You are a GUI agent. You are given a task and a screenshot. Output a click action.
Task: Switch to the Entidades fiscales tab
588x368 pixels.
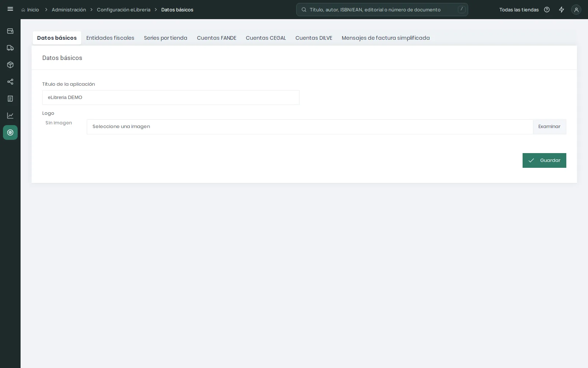click(x=110, y=38)
